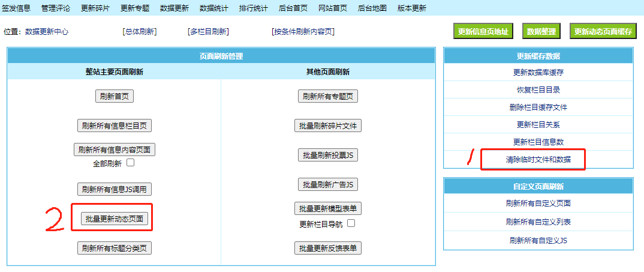Click green 更新信息页地址 button
The image size is (644, 272).
483,32
